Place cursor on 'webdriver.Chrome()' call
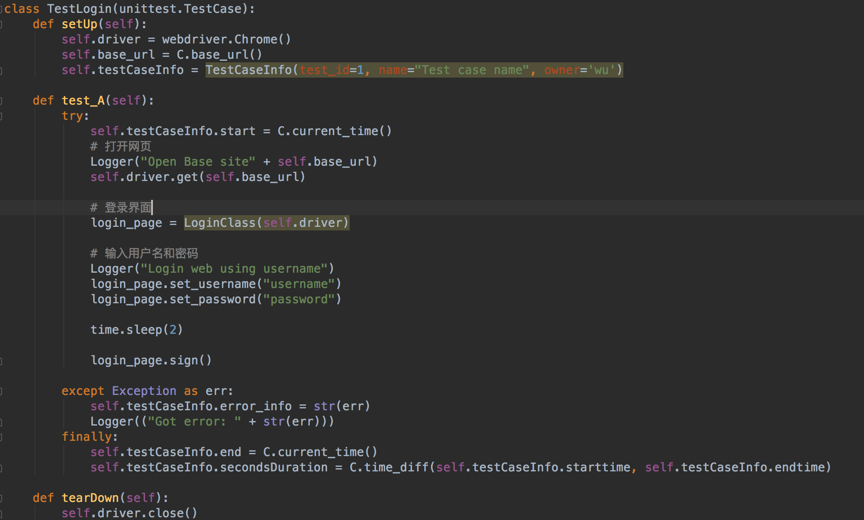This screenshot has width=864, height=520. tap(226, 40)
